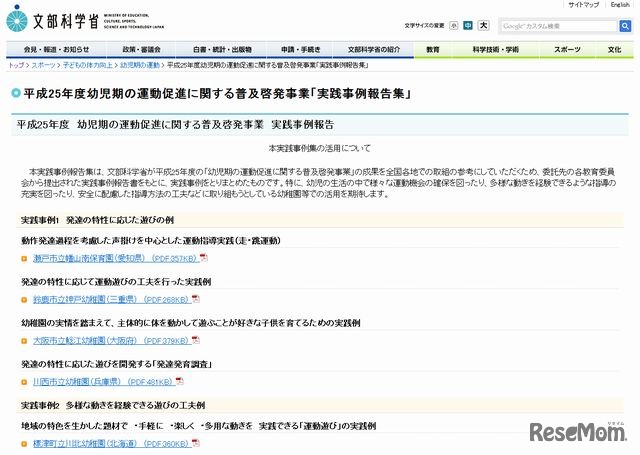
Task: Go to the 科学技術・学術 tab
Action: coord(496,50)
